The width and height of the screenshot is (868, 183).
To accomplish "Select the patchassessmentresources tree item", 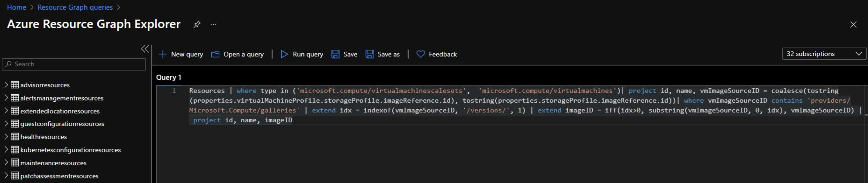I will [59, 176].
